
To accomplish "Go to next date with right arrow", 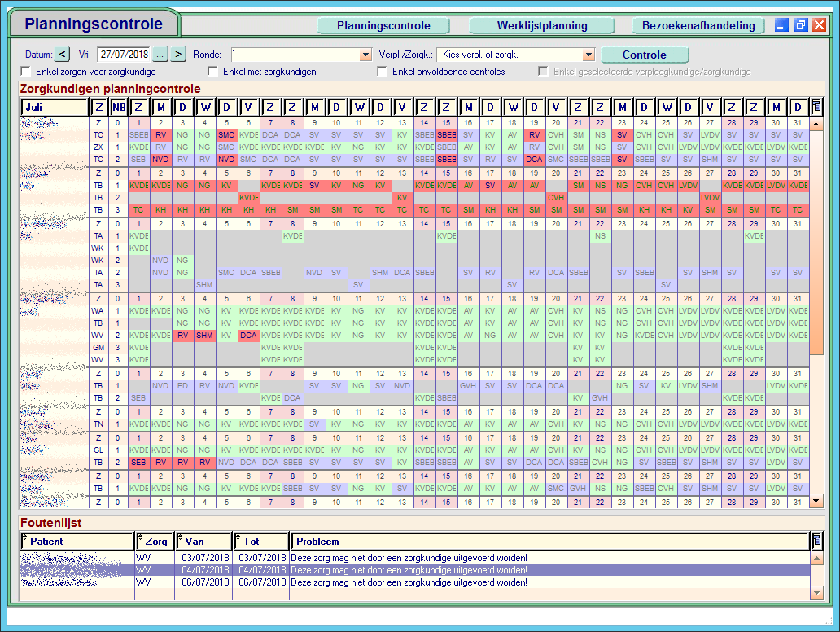I will [178, 55].
